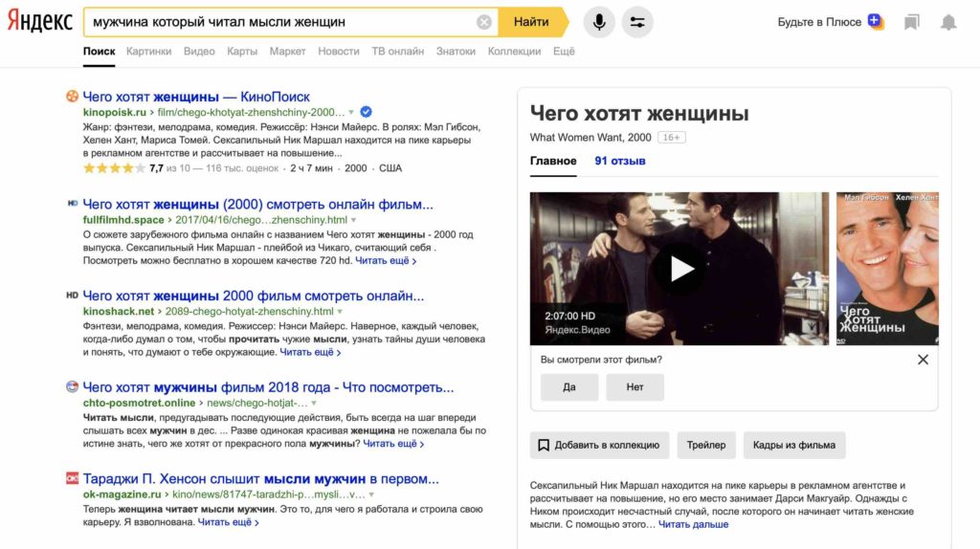Screen dimensions: 980x549
Task: Expand 'Читать ещё' in chto-posmotret.online snippet
Action: (393, 444)
